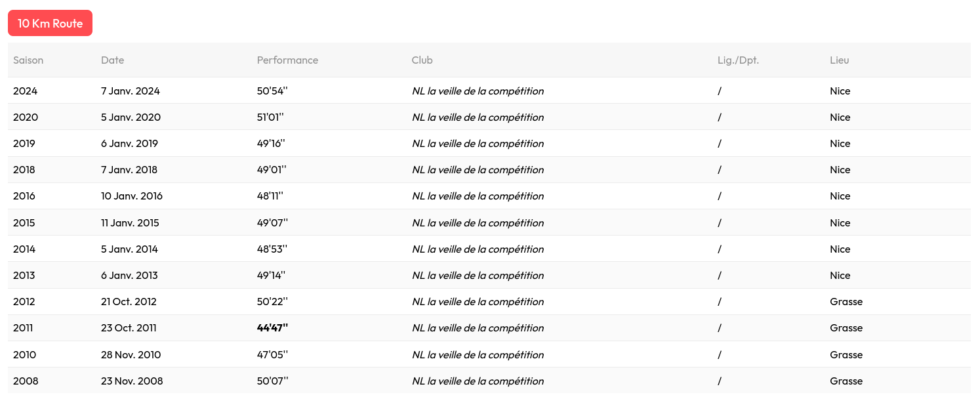
Task: Click the Saison column header
Action: (x=28, y=60)
